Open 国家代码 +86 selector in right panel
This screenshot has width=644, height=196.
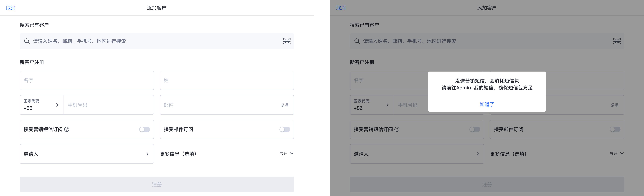click(372, 105)
